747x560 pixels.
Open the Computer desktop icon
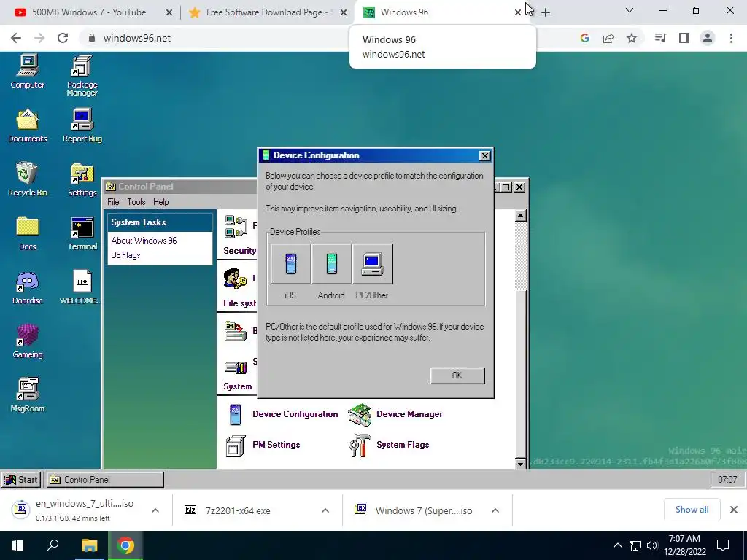pyautogui.click(x=27, y=71)
